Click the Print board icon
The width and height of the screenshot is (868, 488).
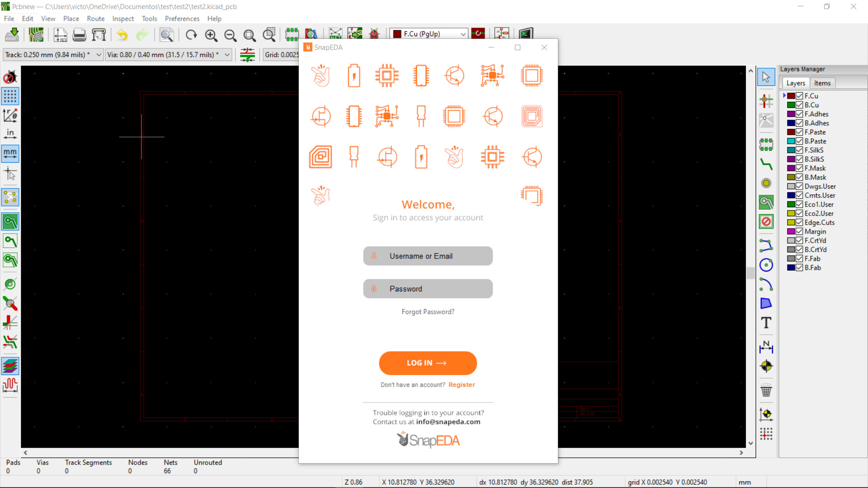coord(80,34)
